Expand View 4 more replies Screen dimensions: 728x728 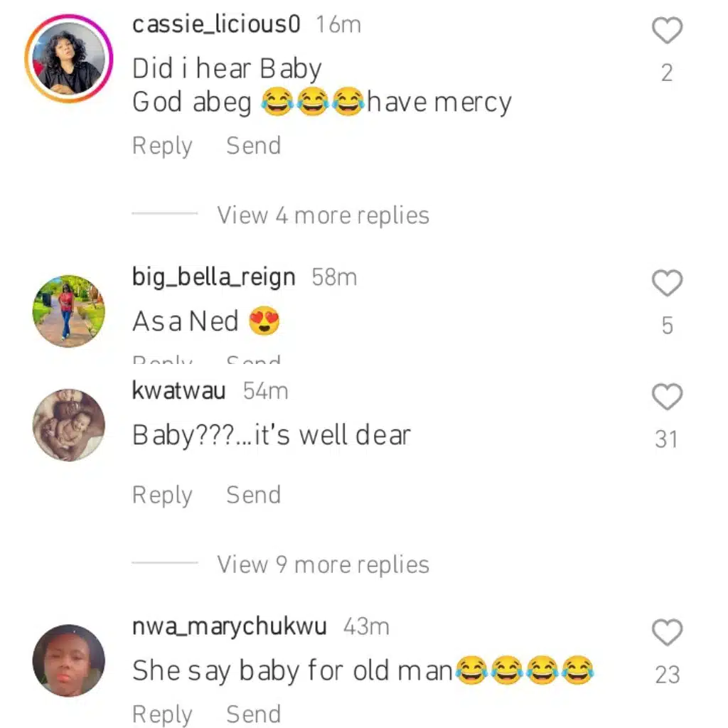(x=323, y=215)
